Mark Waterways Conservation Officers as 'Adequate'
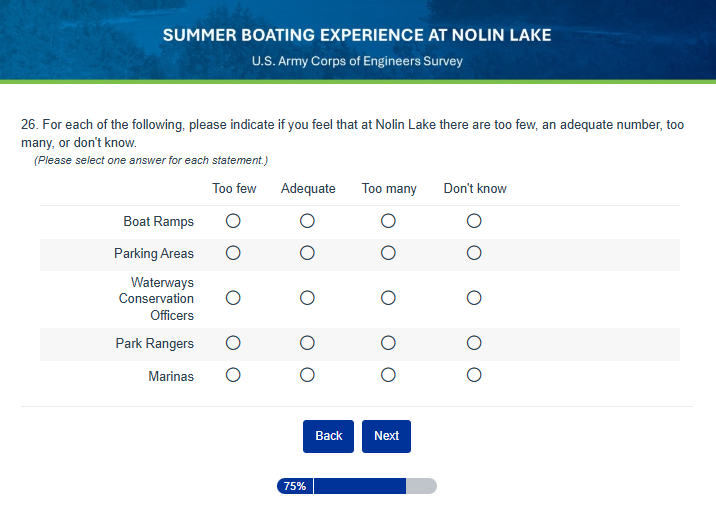This screenshot has width=716, height=526. (x=307, y=298)
